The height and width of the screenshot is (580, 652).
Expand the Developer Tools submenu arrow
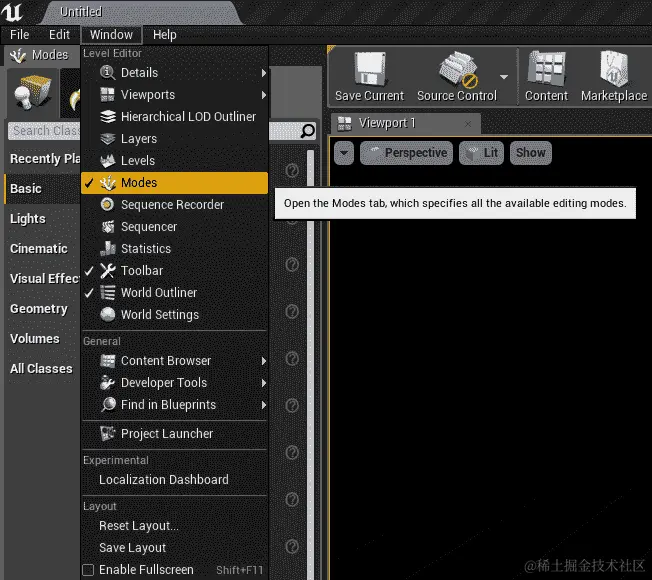click(x=264, y=383)
